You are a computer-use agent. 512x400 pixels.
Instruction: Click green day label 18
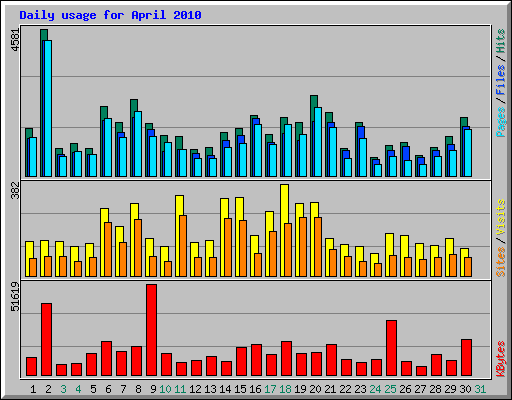coord(285,389)
